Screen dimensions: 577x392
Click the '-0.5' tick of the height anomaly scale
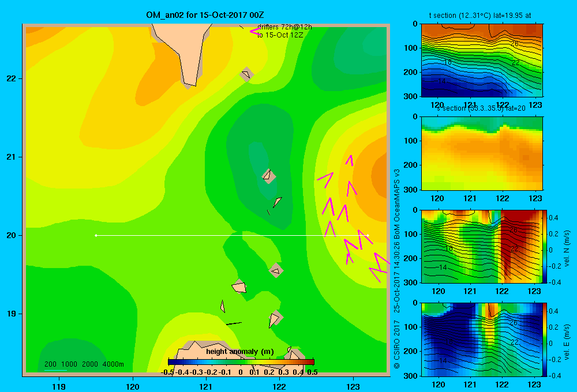[x=167, y=372]
